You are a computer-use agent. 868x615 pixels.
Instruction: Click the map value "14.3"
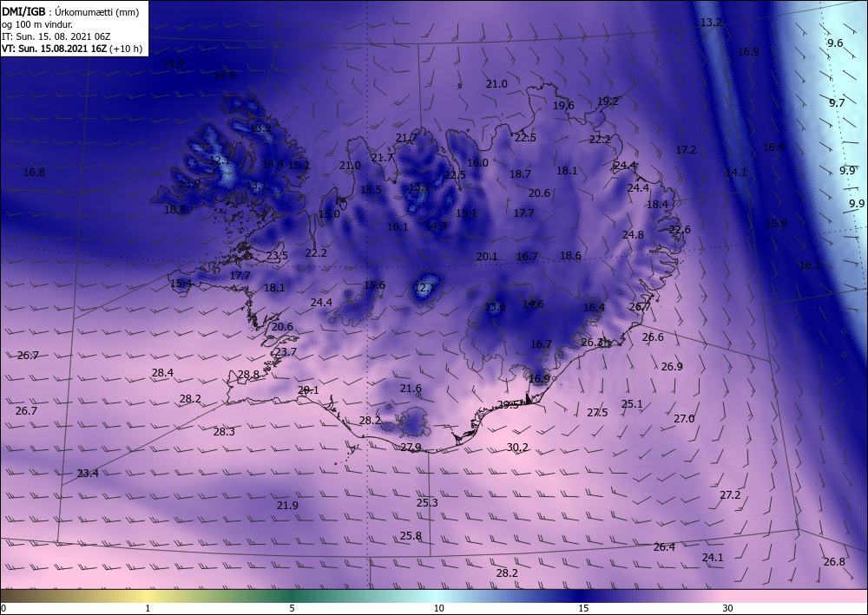pos(436,226)
